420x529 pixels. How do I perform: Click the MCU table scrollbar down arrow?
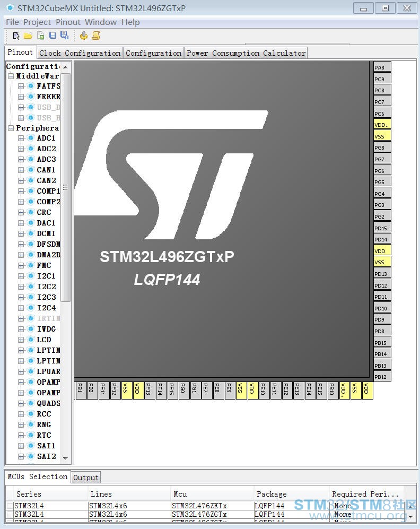(410, 516)
